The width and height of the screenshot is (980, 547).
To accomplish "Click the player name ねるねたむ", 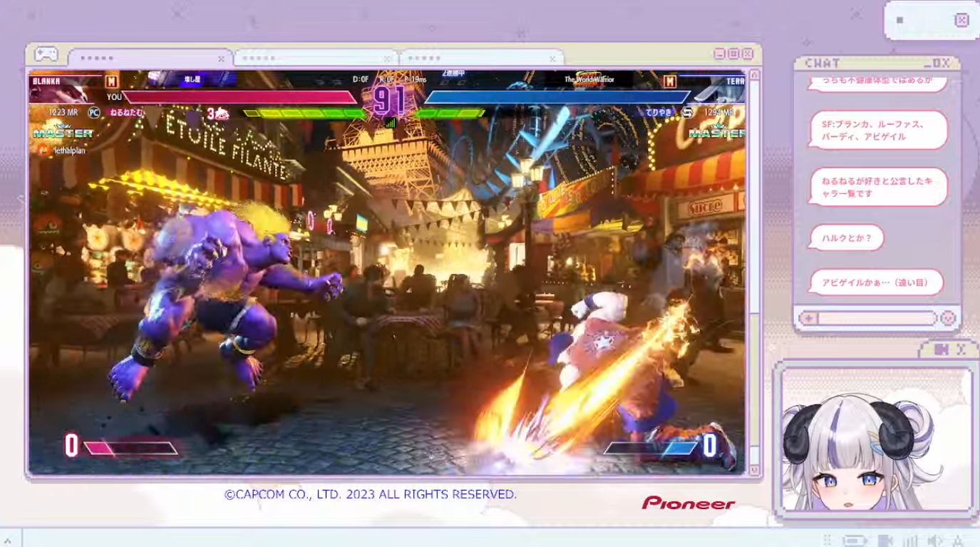I will (126, 112).
